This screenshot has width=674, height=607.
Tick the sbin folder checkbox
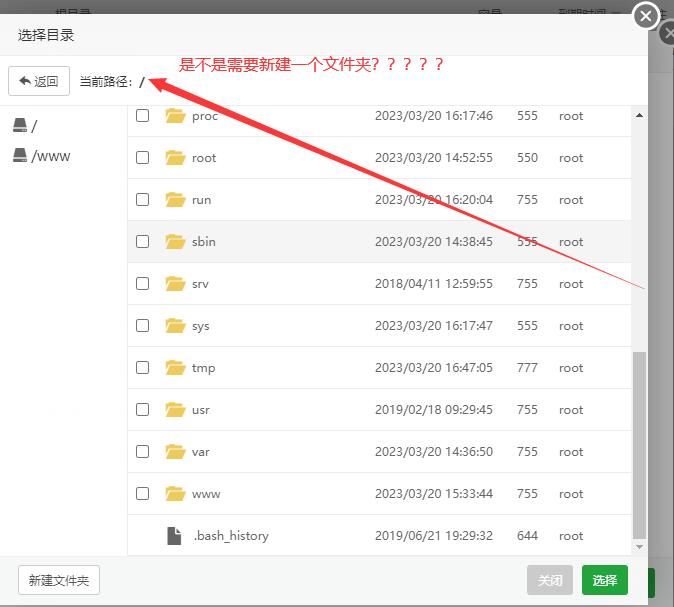(x=142, y=242)
